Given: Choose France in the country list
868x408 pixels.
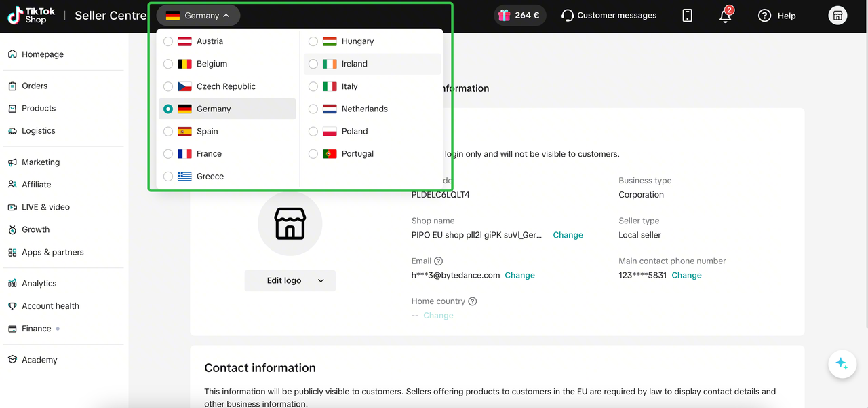Looking at the screenshot, I should tap(227, 154).
